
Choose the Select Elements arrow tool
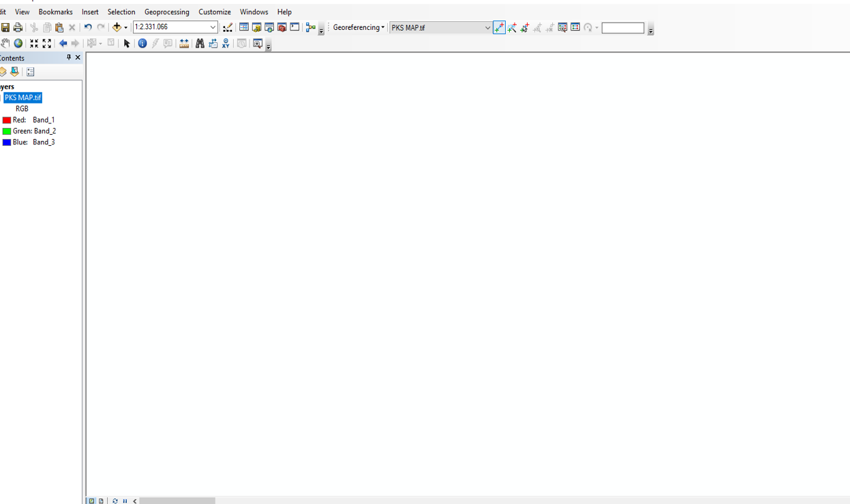pos(127,44)
